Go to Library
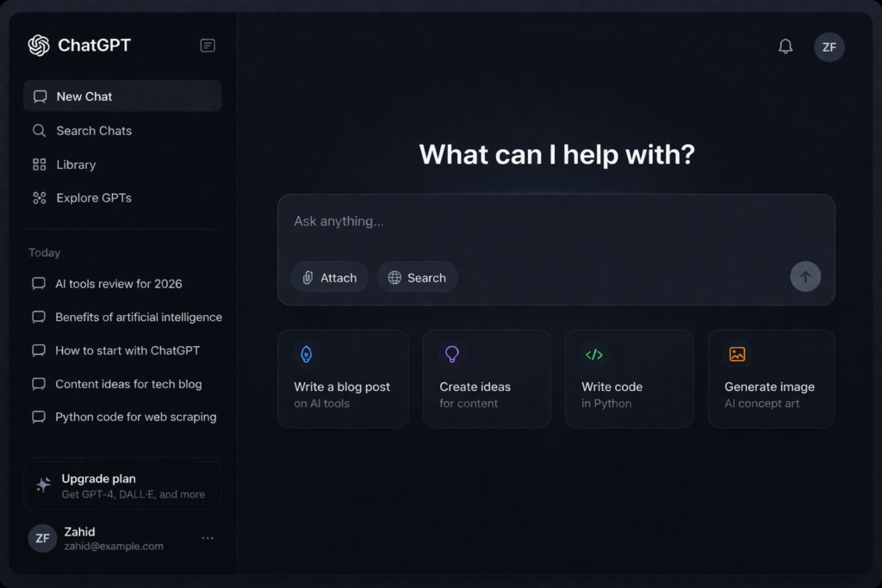 (76, 164)
